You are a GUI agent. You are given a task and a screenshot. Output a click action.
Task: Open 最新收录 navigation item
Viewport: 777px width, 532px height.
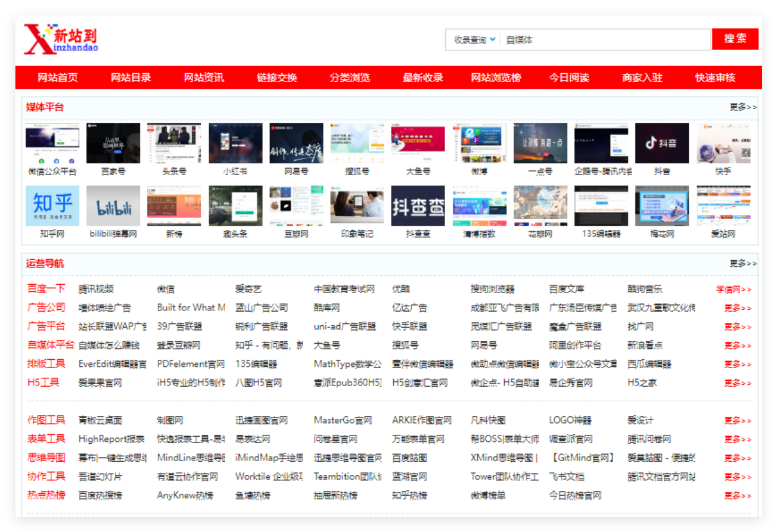coord(423,77)
